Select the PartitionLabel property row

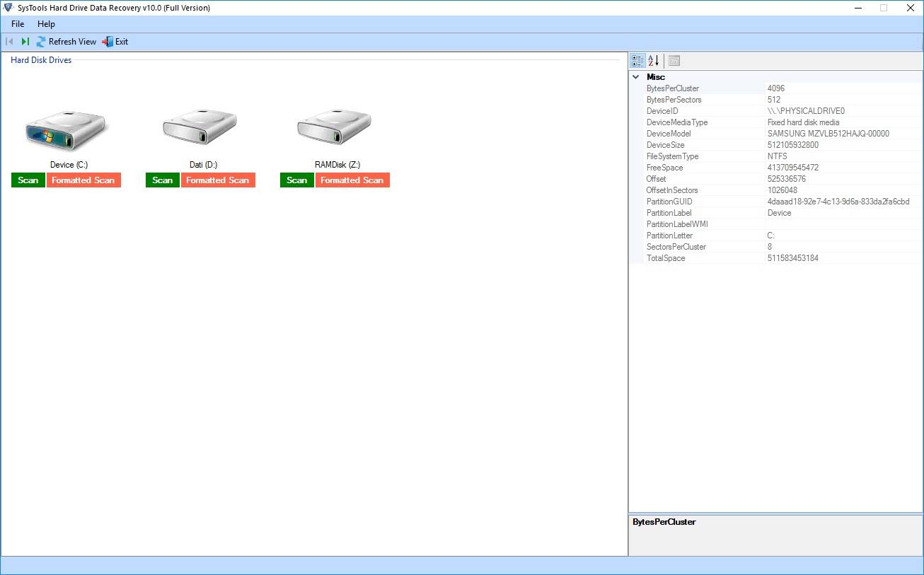click(x=776, y=213)
